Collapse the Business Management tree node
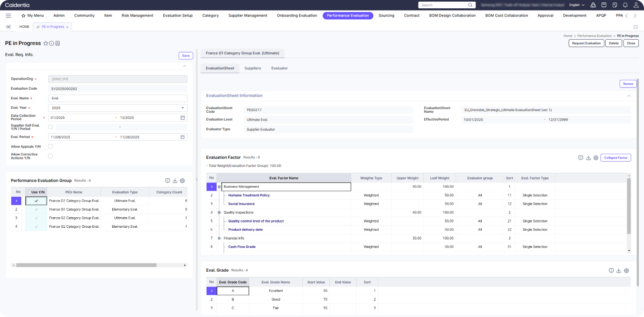 tap(219, 187)
